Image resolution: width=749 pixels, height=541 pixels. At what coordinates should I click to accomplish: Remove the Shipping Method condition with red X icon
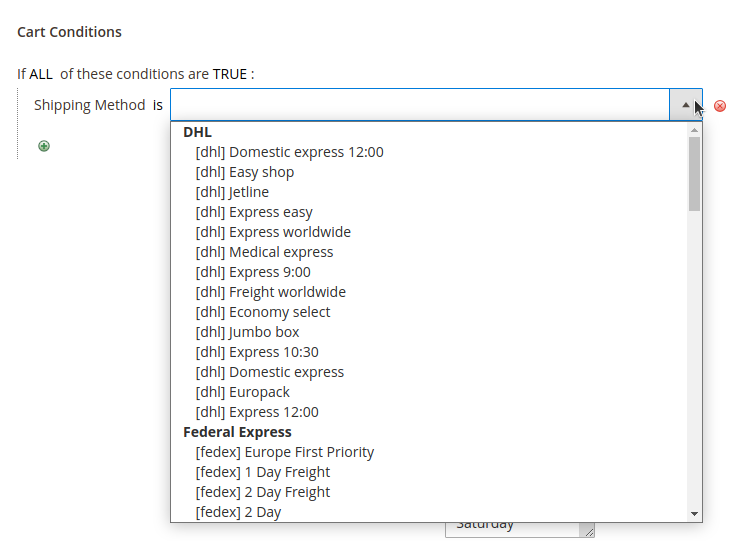(719, 106)
